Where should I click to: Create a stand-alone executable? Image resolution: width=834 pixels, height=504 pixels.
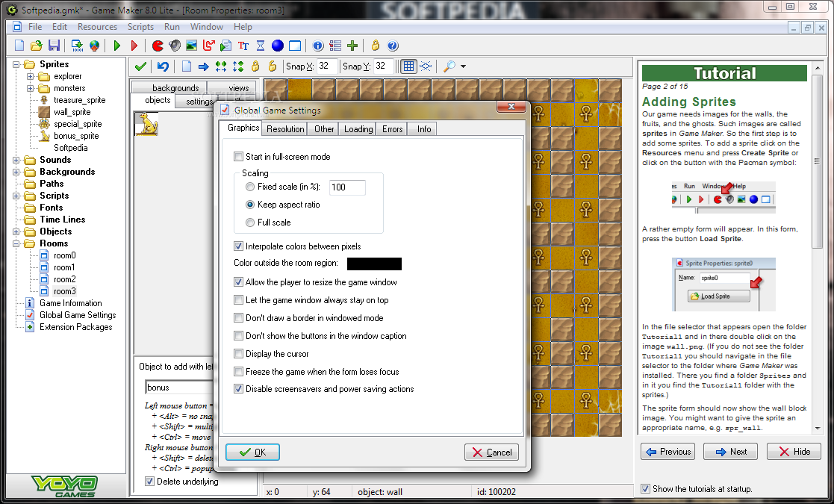(x=77, y=46)
